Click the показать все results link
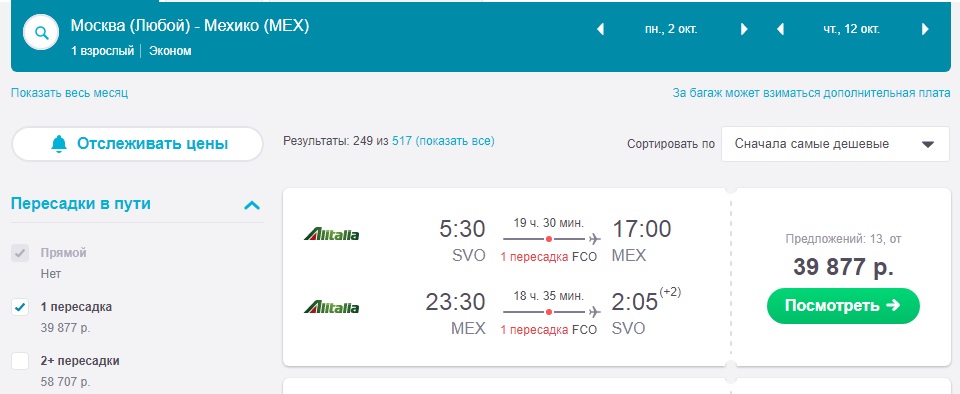 [455, 141]
